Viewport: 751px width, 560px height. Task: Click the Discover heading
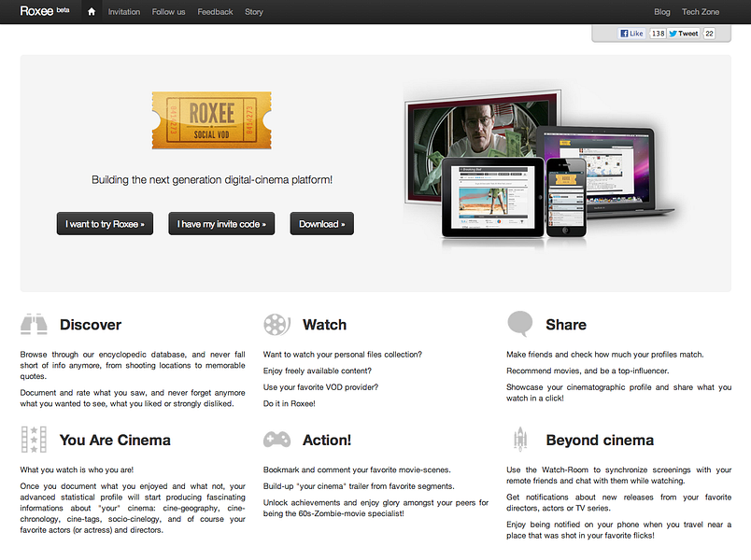[91, 325]
